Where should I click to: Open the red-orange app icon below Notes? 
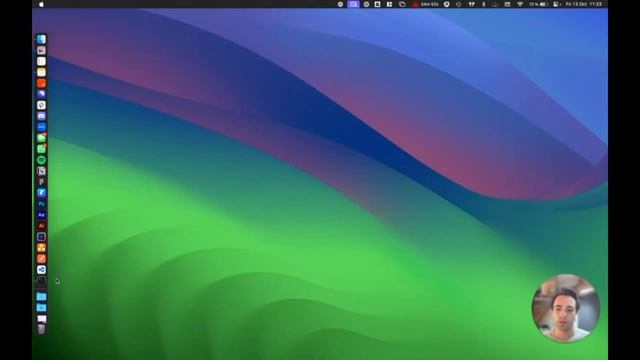coord(41,83)
